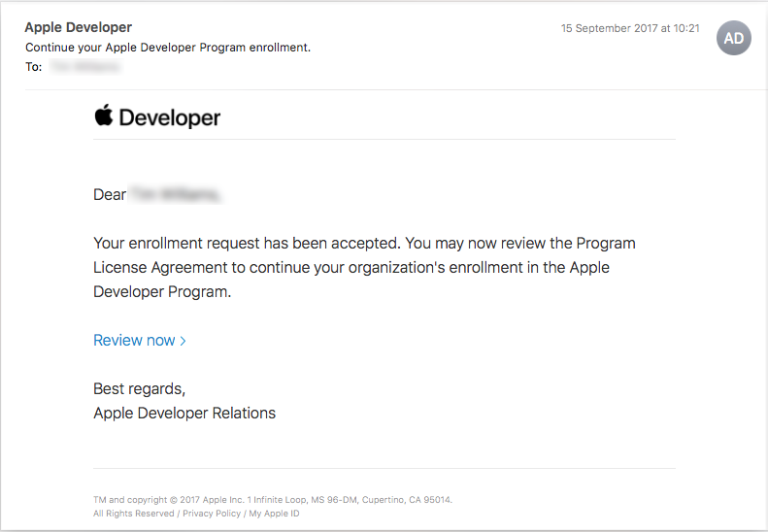Select the TM and copyright 2017 Apple Inc. line
Image resolution: width=768 pixels, height=532 pixels.
(x=273, y=500)
